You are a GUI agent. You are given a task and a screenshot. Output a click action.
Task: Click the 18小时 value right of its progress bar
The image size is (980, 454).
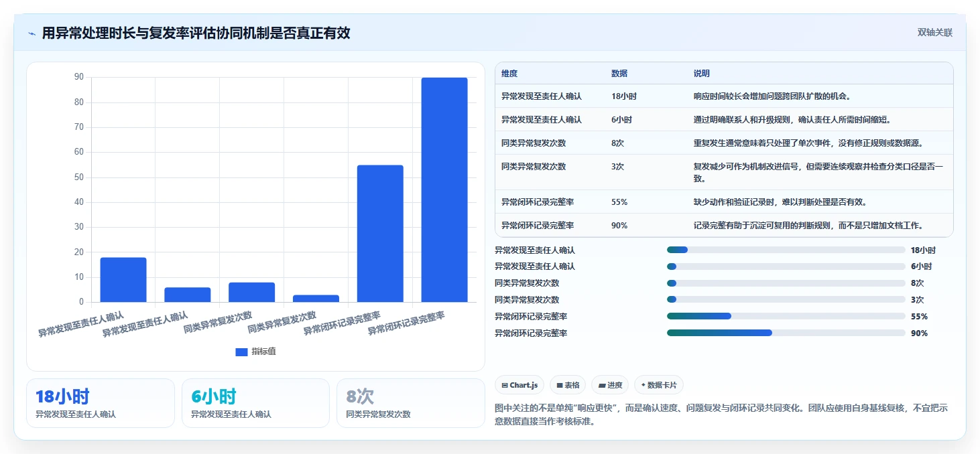(x=923, y=250)
